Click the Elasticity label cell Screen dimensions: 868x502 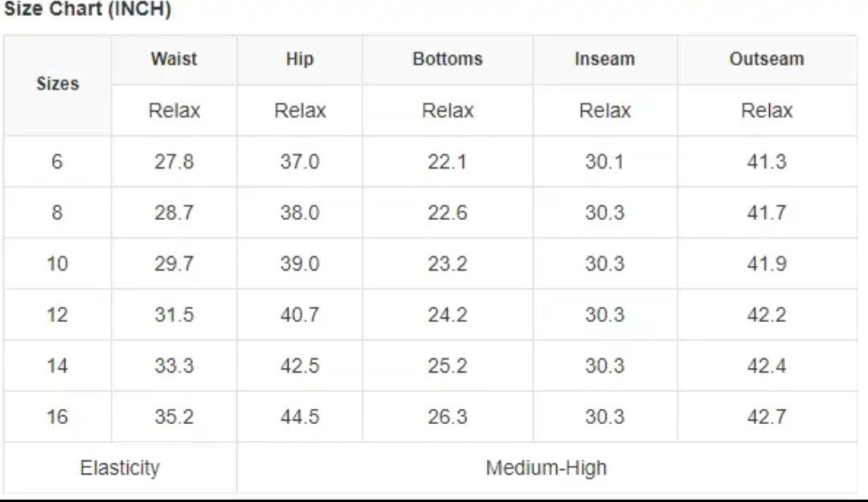point(120,467)
